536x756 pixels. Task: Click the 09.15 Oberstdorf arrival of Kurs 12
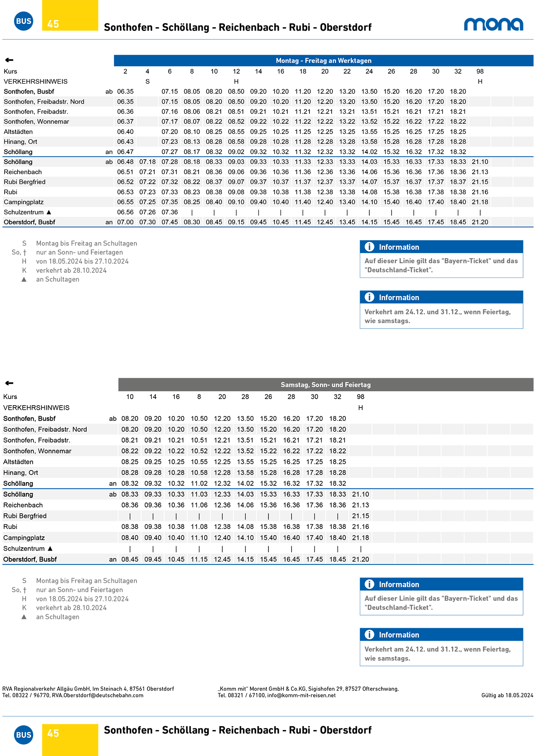pyautogui.click(x=236, y=222)
